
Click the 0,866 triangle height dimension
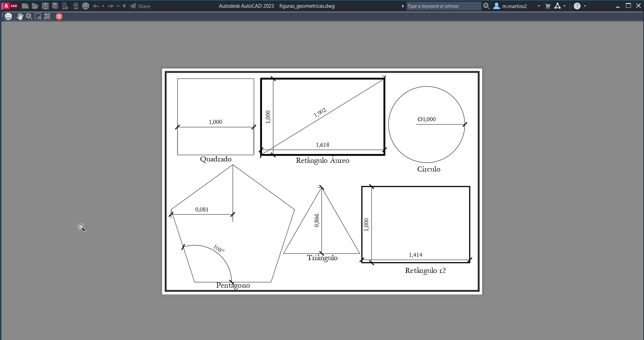[317, 221]
